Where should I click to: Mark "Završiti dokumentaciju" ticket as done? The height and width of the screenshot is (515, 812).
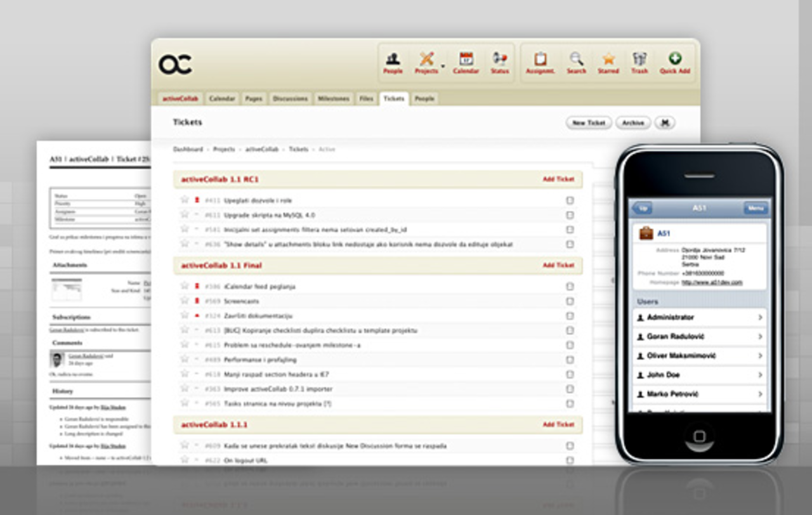click(570, 316)
